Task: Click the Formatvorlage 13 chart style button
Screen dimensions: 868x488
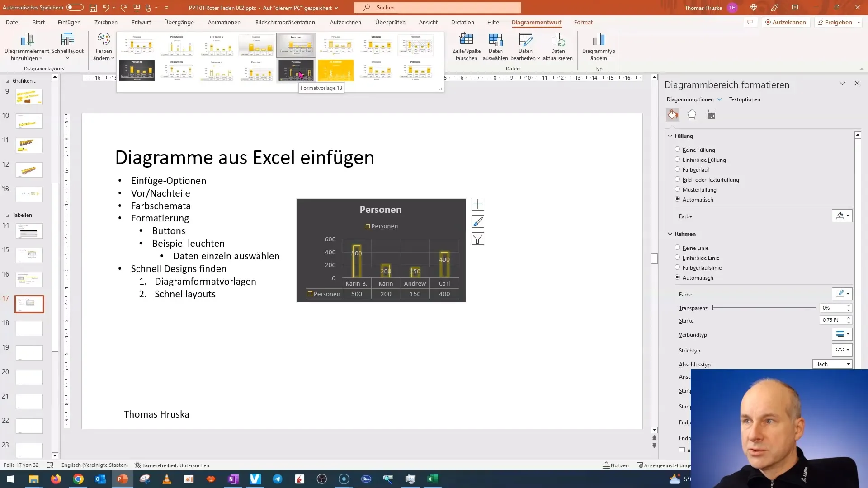Action: (x=296, y=70)
